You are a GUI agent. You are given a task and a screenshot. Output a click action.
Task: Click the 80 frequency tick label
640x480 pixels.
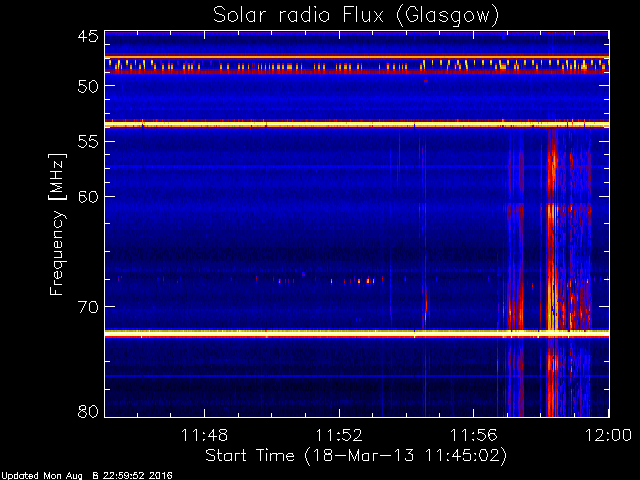point(88,411)
